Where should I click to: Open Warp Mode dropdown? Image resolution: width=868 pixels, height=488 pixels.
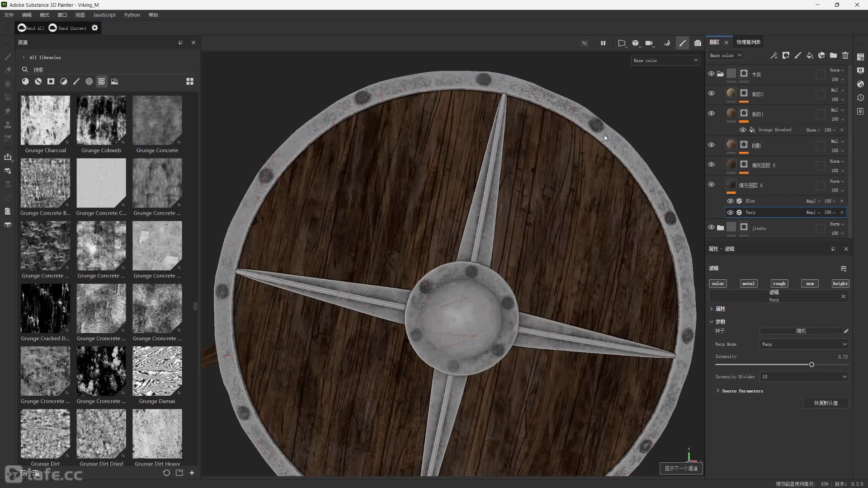pos(804,344)
